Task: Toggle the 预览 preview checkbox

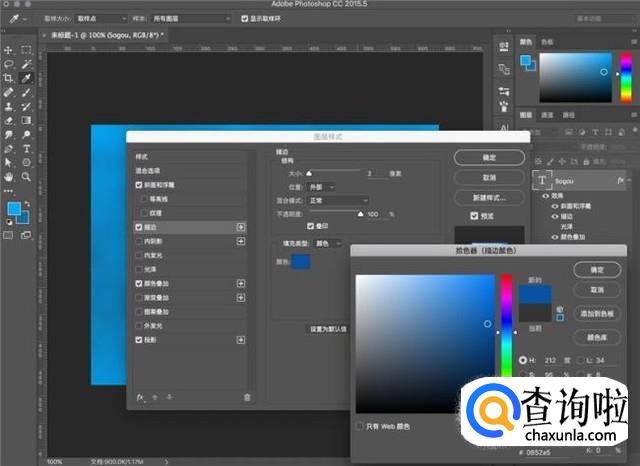Action: pyautogui.click(x=474, y=216)
